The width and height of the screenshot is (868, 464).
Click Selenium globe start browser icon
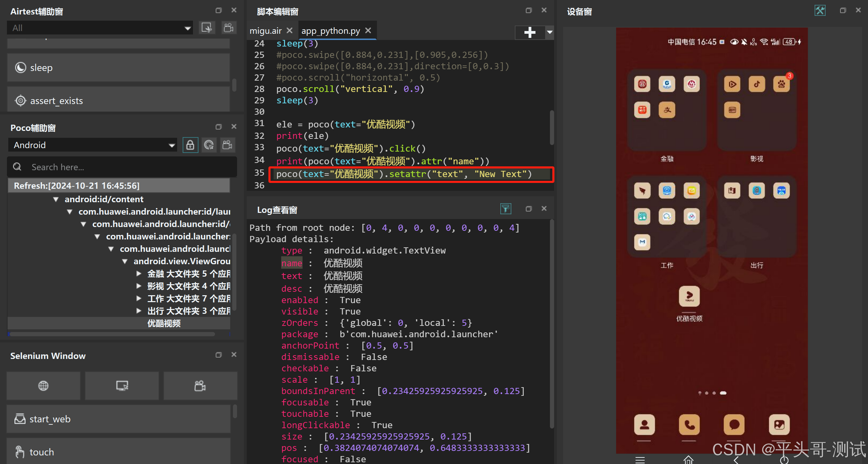43,385
